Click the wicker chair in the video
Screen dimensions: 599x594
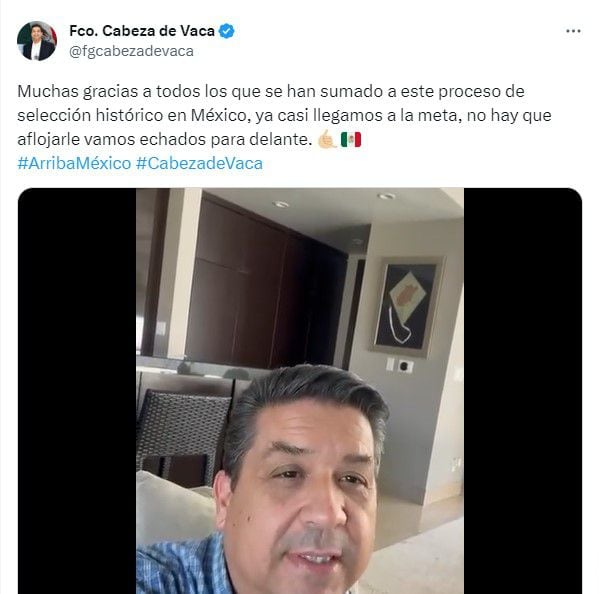coord(183,435)
